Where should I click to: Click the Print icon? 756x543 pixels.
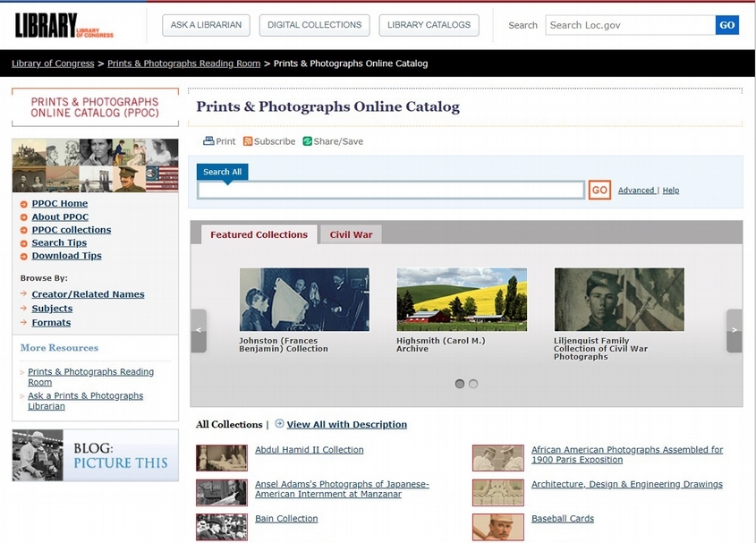coord(208,140)
